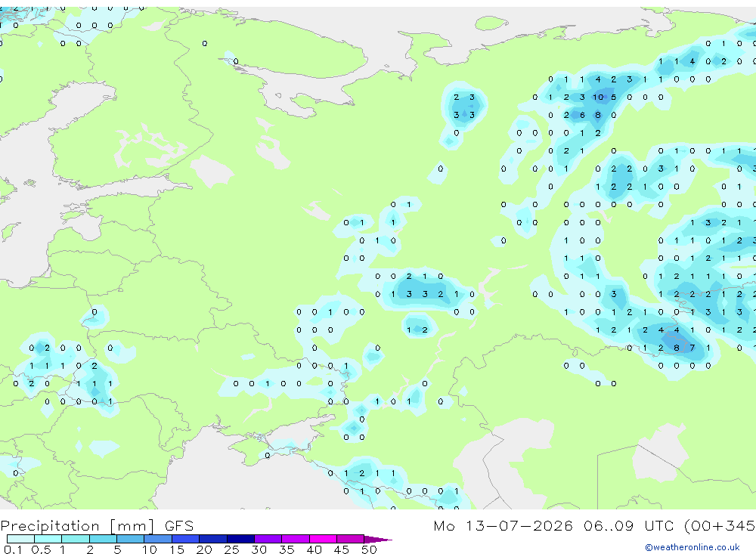Click the 10–15 mm legend color swatch
Screen dimensions: 756x554
point(158,539)
